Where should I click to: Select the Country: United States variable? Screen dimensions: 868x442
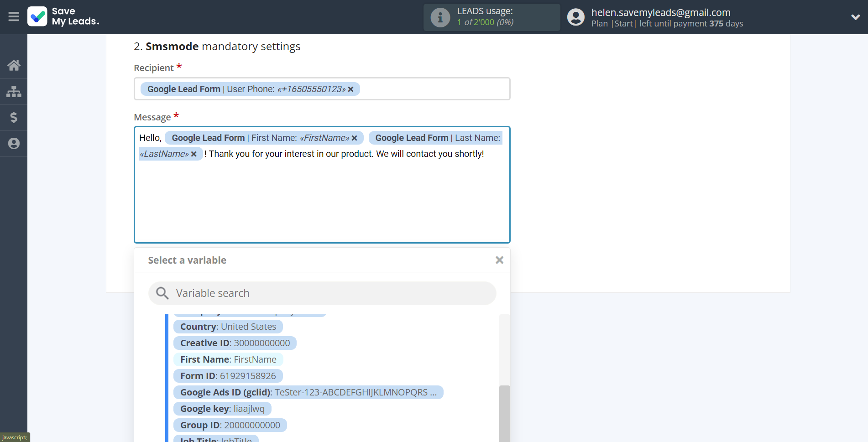(228, 327)
